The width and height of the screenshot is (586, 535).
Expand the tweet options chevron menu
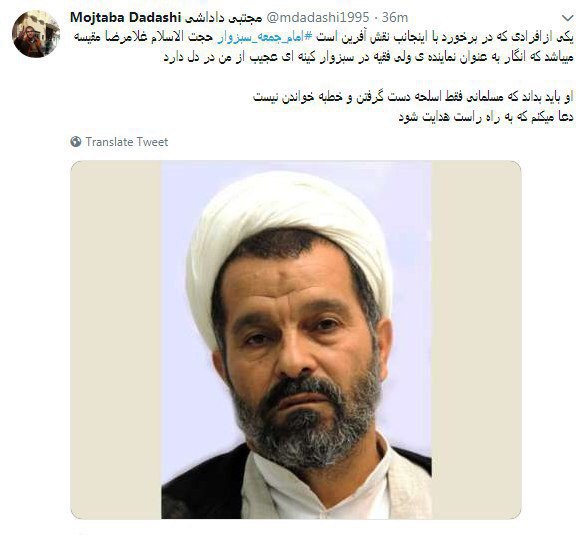567,18
